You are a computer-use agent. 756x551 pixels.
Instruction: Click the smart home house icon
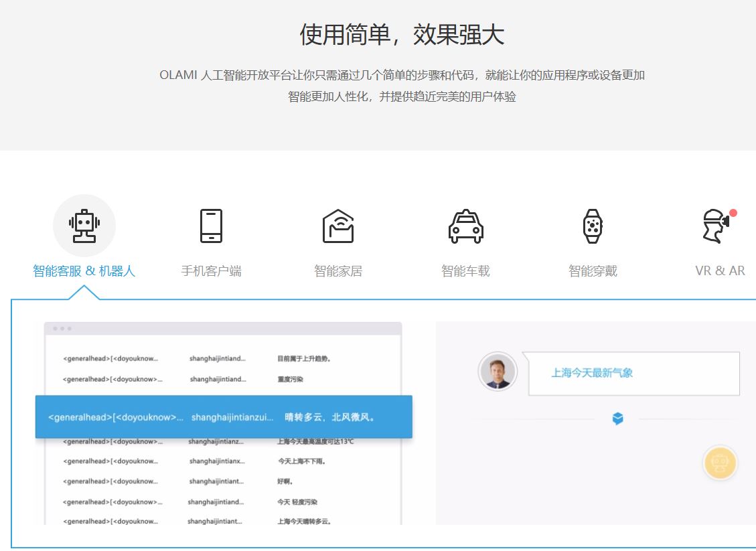pos(338,226)
